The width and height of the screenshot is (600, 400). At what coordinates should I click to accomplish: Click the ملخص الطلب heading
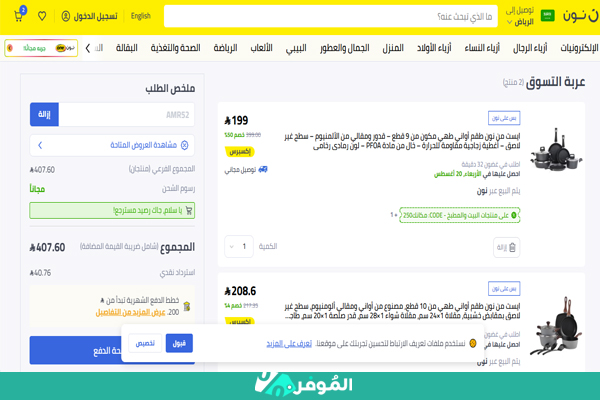tap(170, 88)
